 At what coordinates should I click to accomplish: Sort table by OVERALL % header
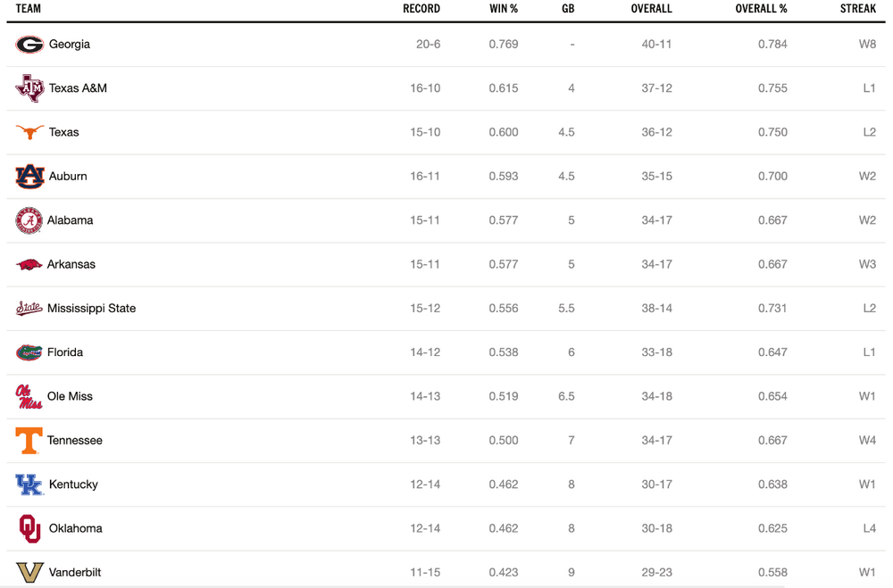(761, 9)
